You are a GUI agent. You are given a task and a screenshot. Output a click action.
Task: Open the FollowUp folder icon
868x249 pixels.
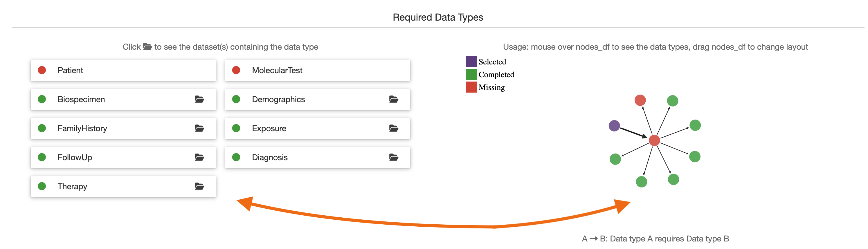pyautogui.click(x=199, y=157)
